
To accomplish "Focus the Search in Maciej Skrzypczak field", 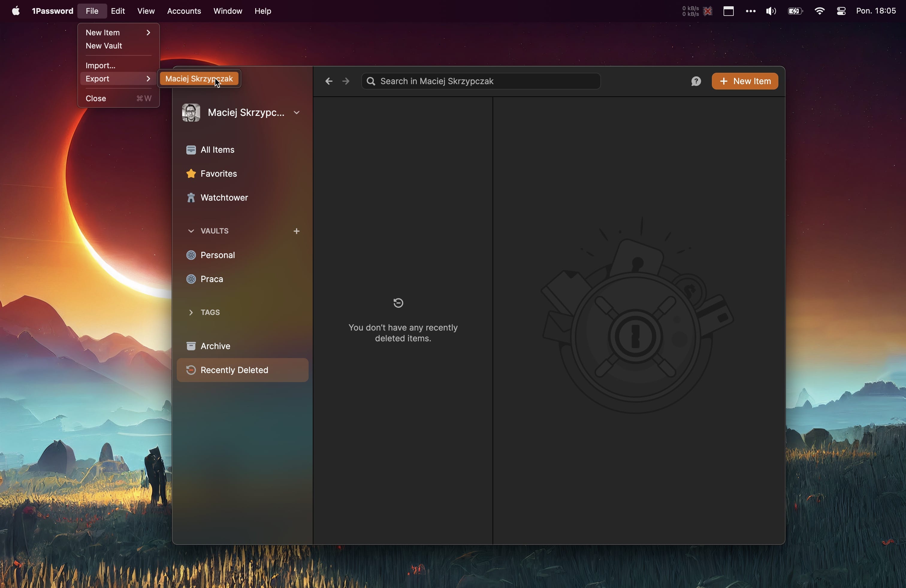I will 481,81.
